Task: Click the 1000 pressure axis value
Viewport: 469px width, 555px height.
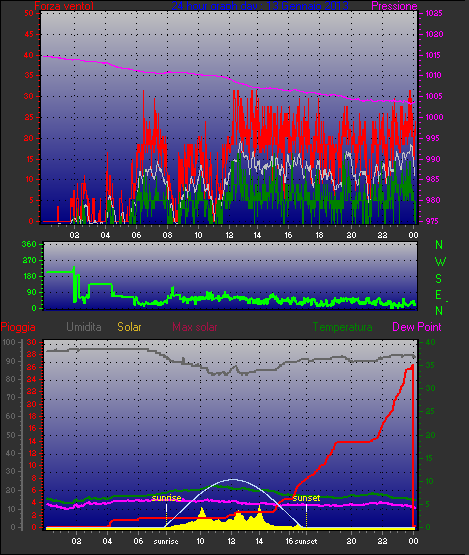Action: [x=434, y=117]
